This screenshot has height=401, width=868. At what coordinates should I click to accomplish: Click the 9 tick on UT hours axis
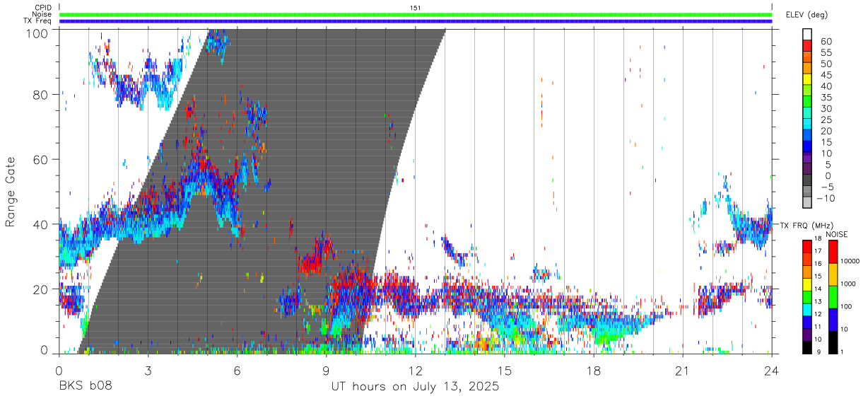click(327, 371)
